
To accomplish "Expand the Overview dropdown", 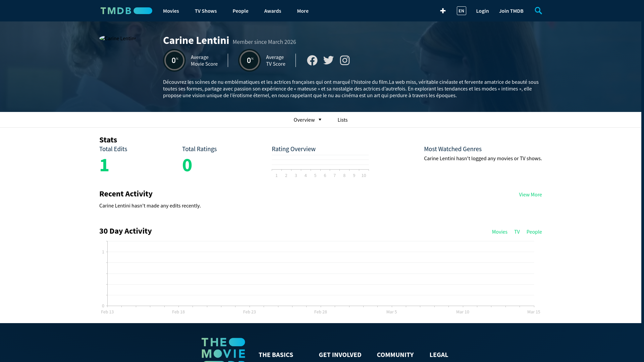I will pyautogui.click(x=307, y=120).
